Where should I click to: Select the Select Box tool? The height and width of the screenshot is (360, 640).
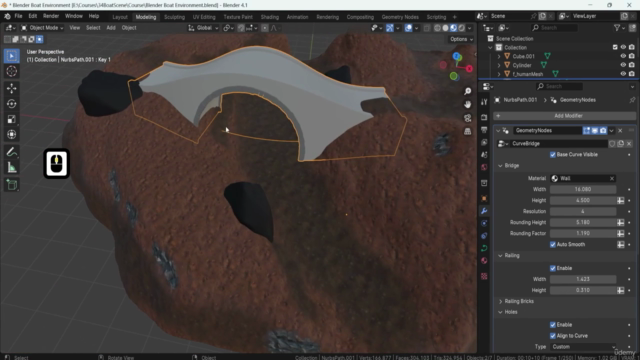coord(11,56)
